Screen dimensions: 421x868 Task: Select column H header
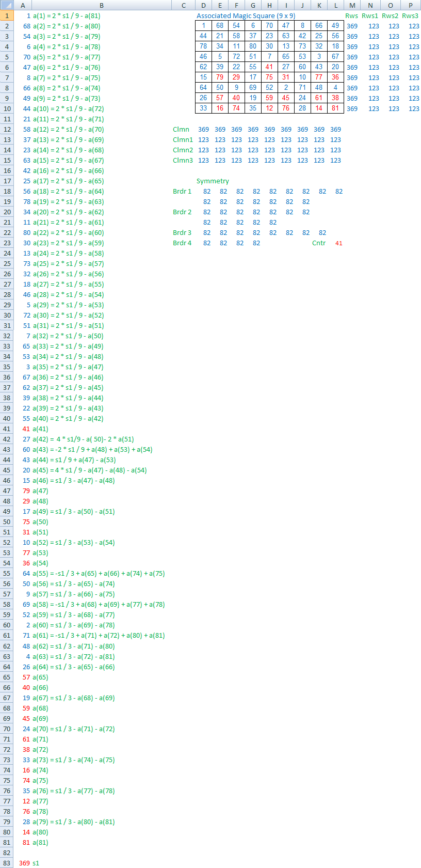[x=269, y=5]
